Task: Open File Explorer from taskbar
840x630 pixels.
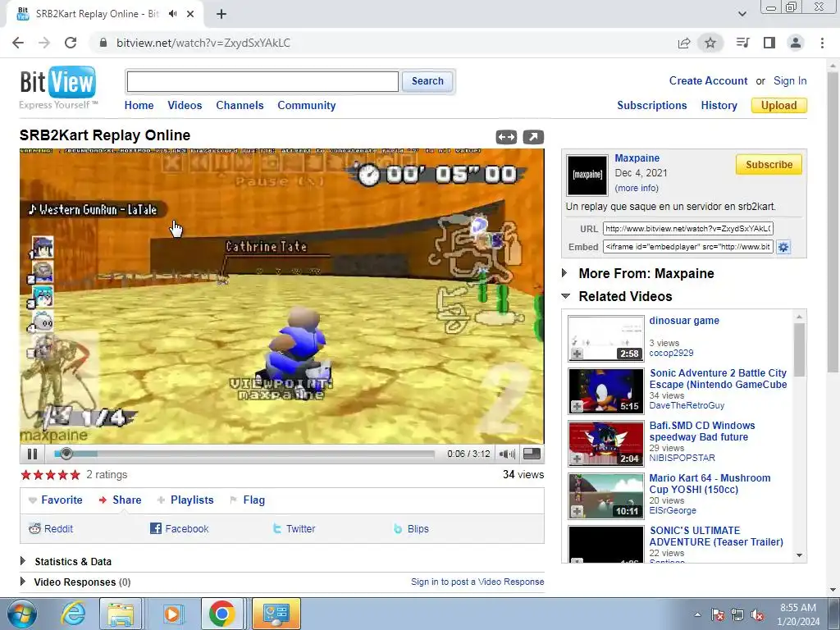Action: pyautogui.click(x=121, y=614)
